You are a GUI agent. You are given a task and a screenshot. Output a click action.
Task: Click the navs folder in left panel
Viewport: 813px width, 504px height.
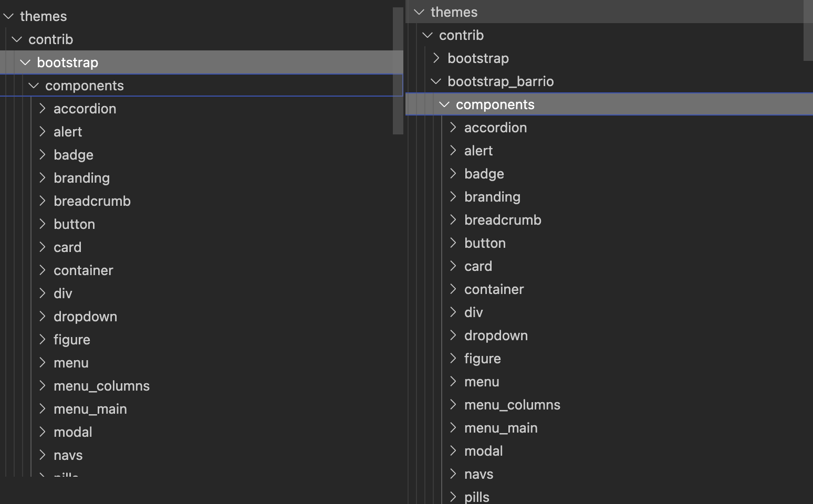pyautogui.click(x=68, y=455)
